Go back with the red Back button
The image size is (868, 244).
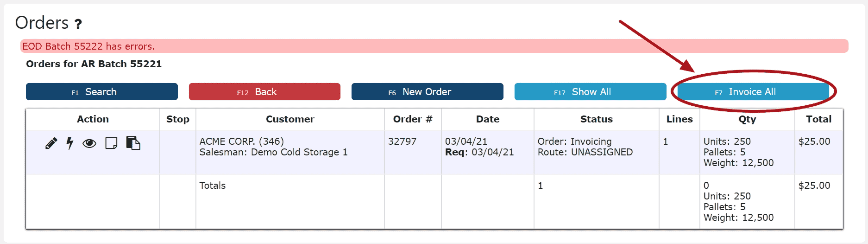click(264, 92)
